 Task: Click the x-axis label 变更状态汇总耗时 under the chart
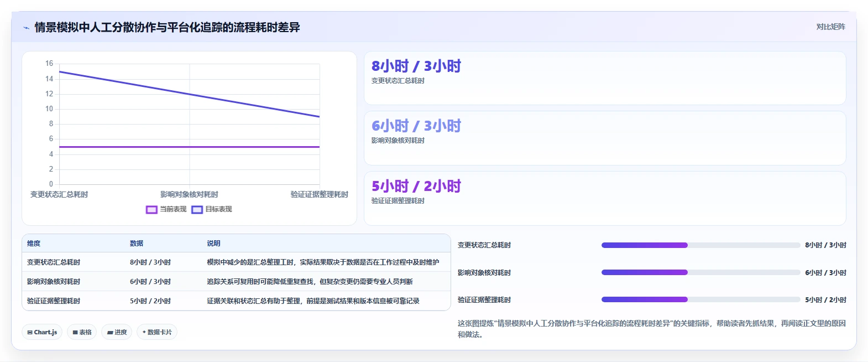point(59,195)
